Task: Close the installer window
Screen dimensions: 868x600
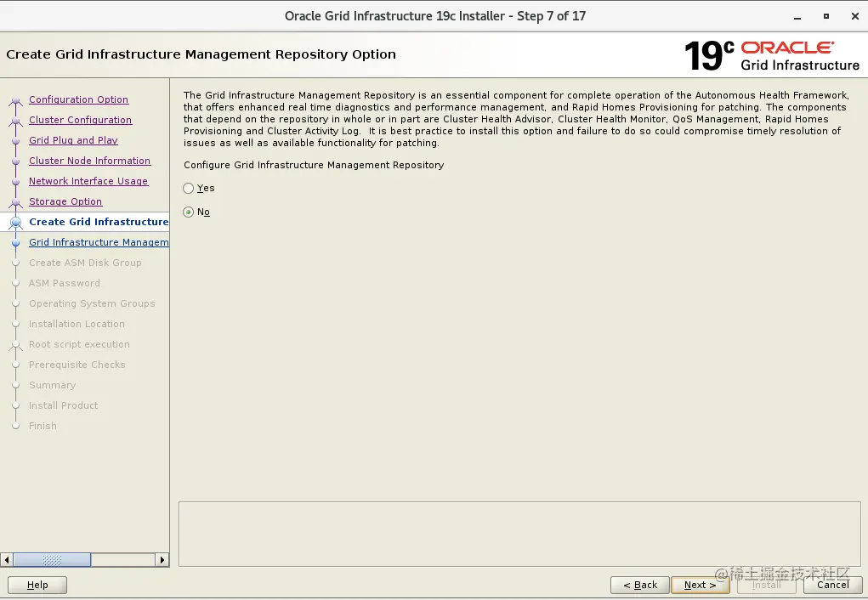Action: tap(854, 17)
